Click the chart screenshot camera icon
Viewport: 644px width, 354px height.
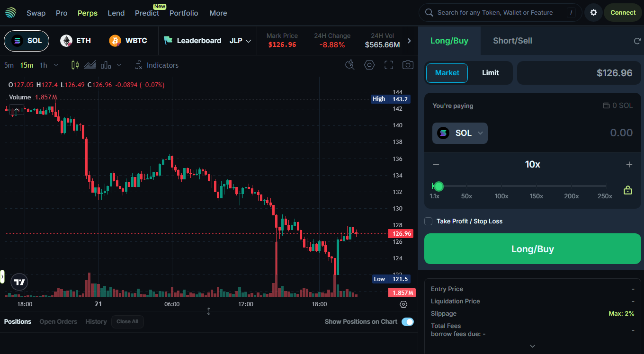pos(408,65)
